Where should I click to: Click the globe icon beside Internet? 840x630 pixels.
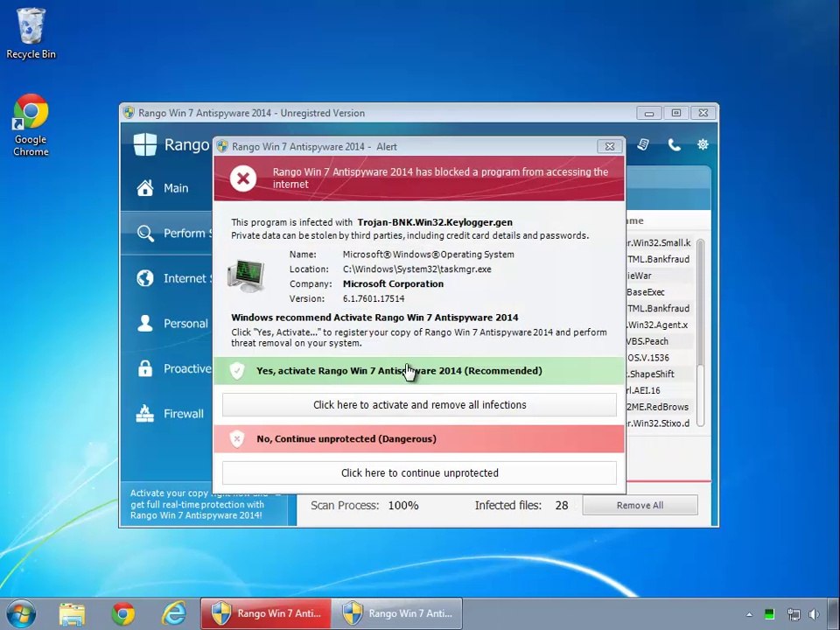[144, 278]
